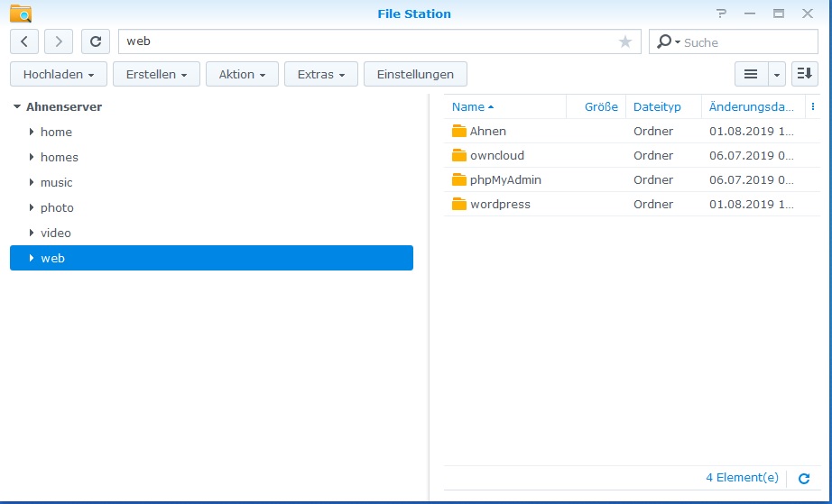Refresh file list at bottom right
832x504 pixels.
804,479
